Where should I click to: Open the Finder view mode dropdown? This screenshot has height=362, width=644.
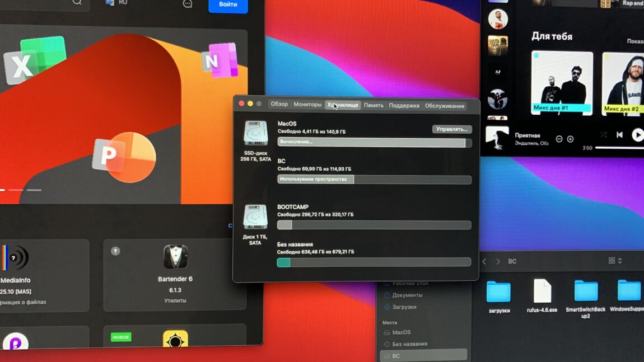coord(615,261)
